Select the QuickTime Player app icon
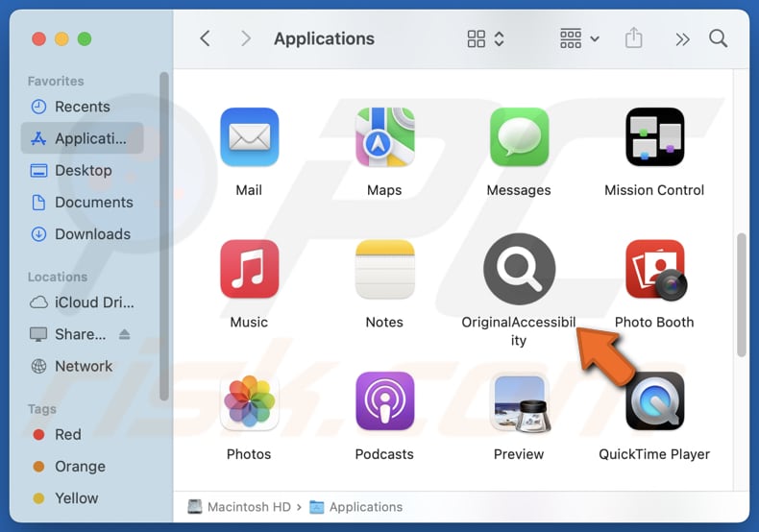 coord(655,401)
